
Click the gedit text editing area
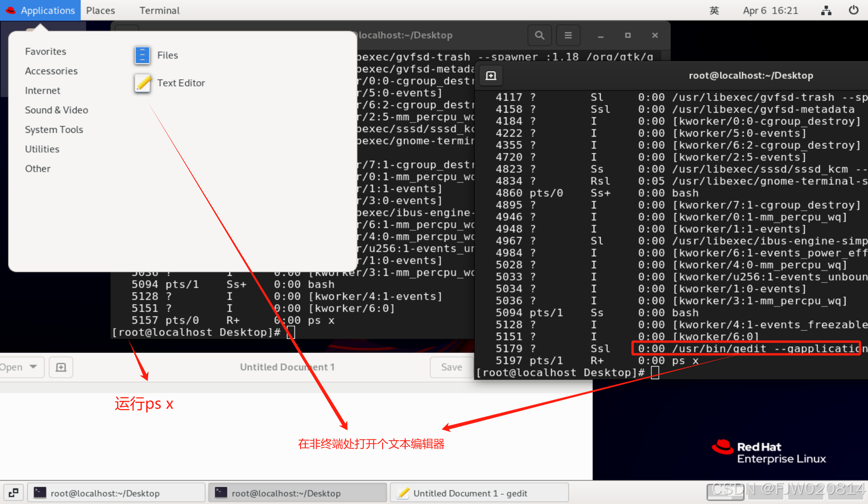click(x=296, y=436)
